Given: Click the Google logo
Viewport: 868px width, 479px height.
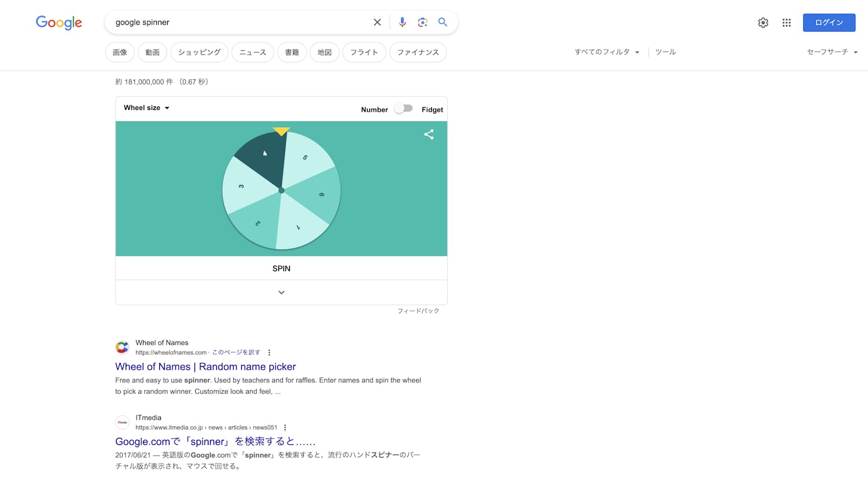Looking at the screenshot, I should [59, 23].
